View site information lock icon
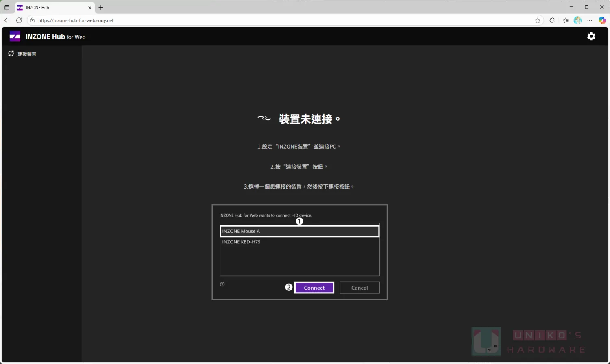 click(x=33, y=20)
